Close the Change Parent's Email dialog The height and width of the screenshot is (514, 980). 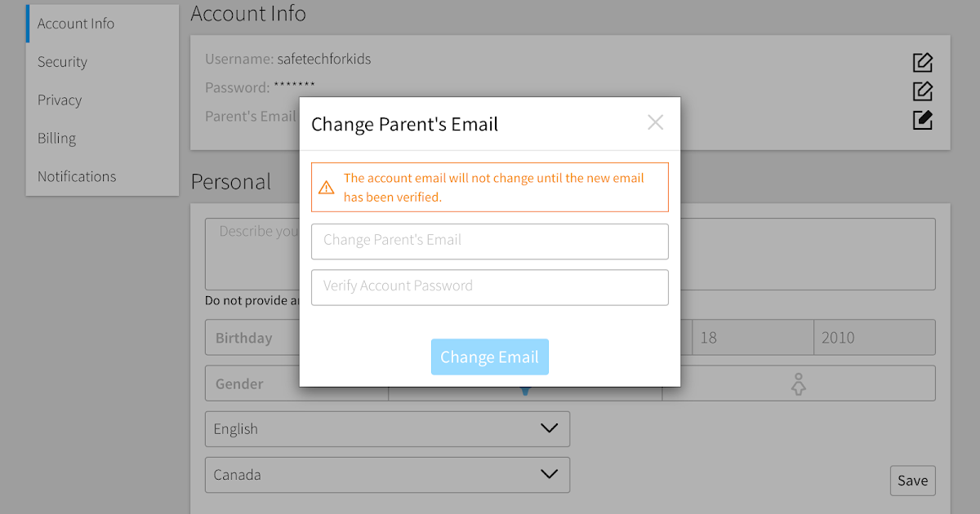click(655, 122)
